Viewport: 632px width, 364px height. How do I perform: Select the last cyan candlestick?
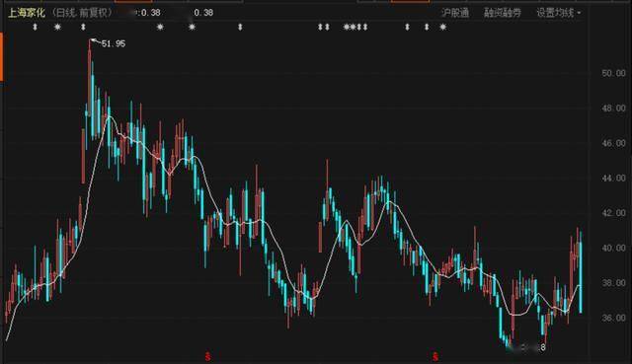581,274
